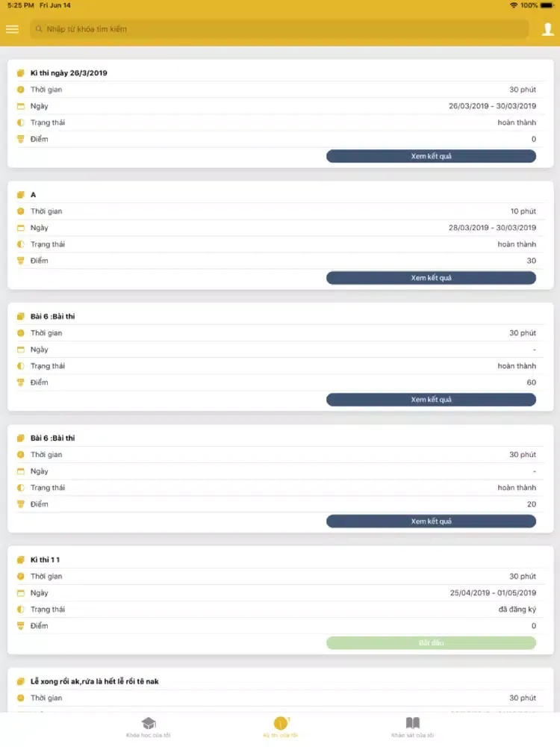This screenshot has height=747, width=560.
Task: Click the search magnifier icon
Action: (x=39, y=29)
